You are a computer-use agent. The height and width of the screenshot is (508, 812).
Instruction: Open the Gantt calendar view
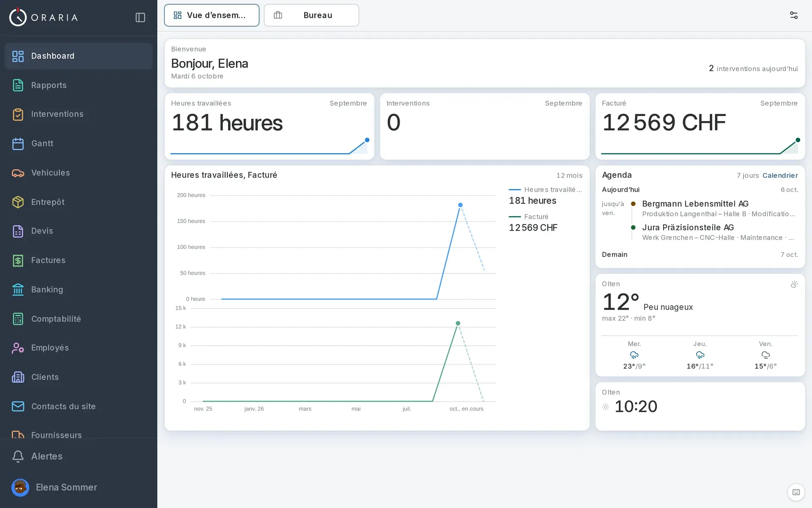(79, 144)
